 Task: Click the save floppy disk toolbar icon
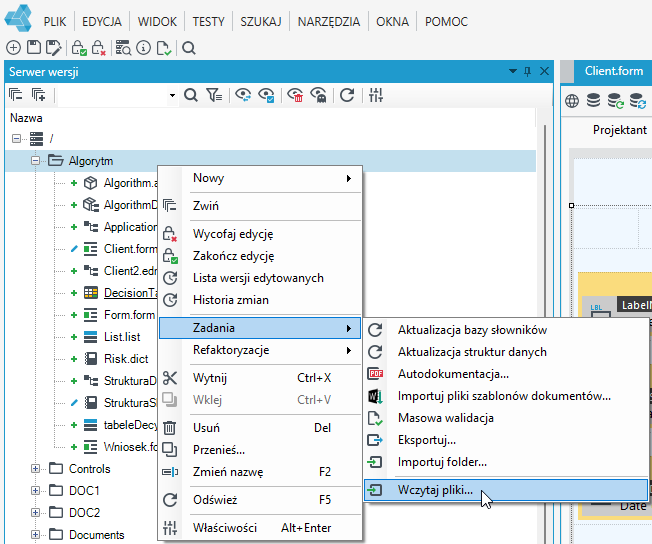[x=34, y=48]
